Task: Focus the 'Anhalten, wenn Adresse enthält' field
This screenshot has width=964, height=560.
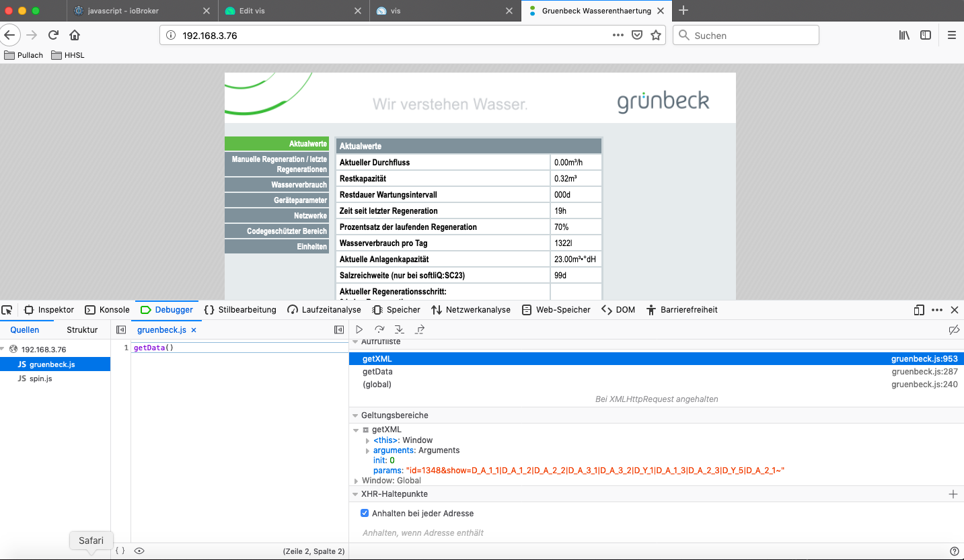Action: pyautogui.click(x=657, y=533)
